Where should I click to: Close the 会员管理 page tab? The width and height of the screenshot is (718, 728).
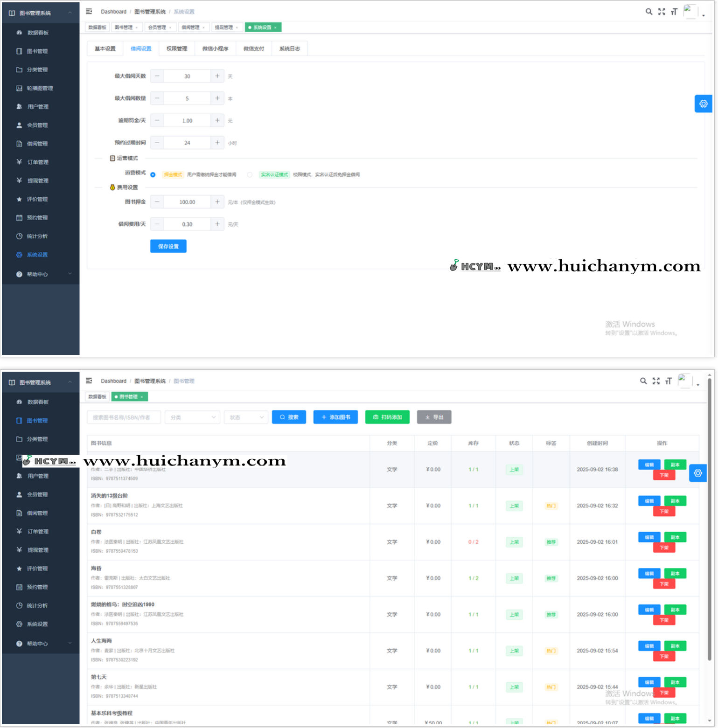click(x=170, y=28)
